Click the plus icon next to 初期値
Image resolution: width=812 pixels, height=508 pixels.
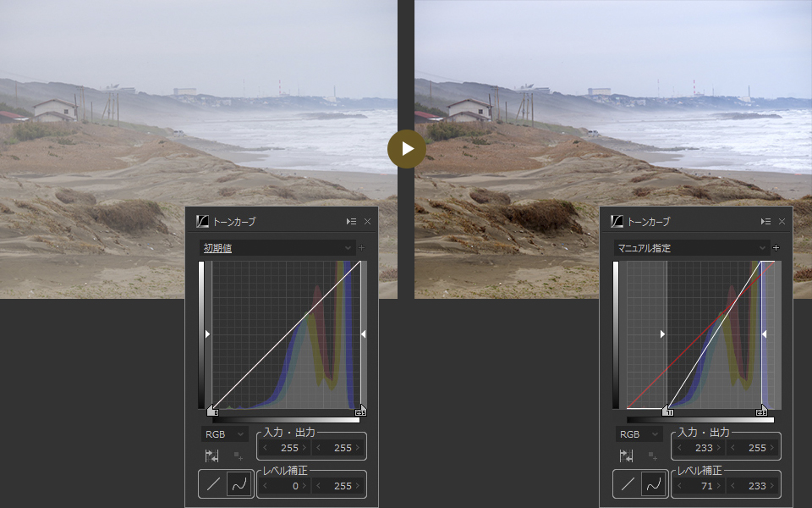(361, 248)
